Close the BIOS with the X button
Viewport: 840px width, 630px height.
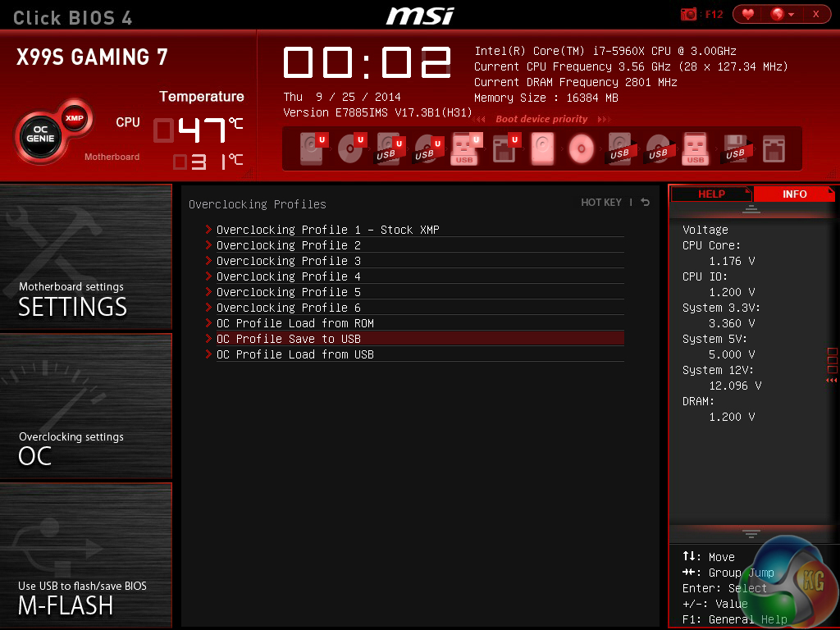[815, 15]
